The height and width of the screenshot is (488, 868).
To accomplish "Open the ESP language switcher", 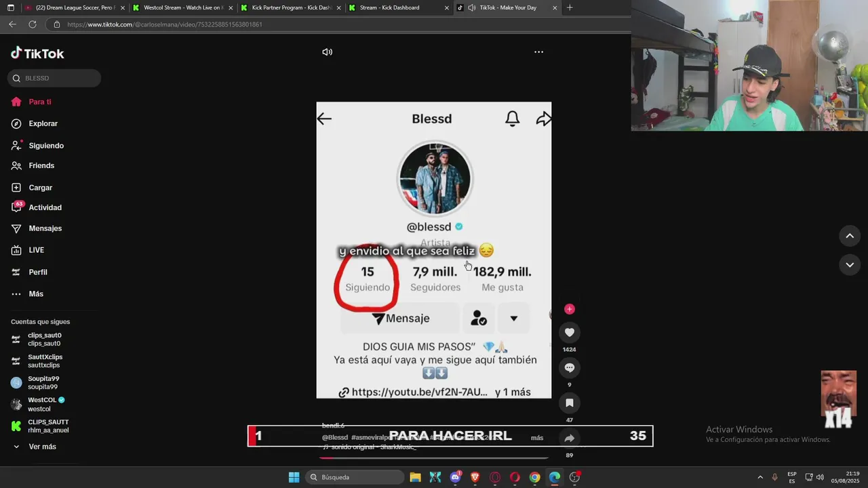I will click(x=792, y=477).
